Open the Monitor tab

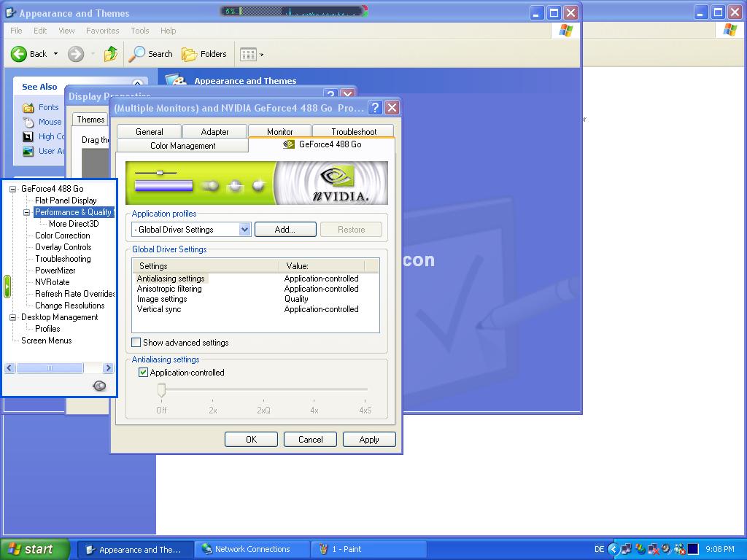[x=279, y=131]
